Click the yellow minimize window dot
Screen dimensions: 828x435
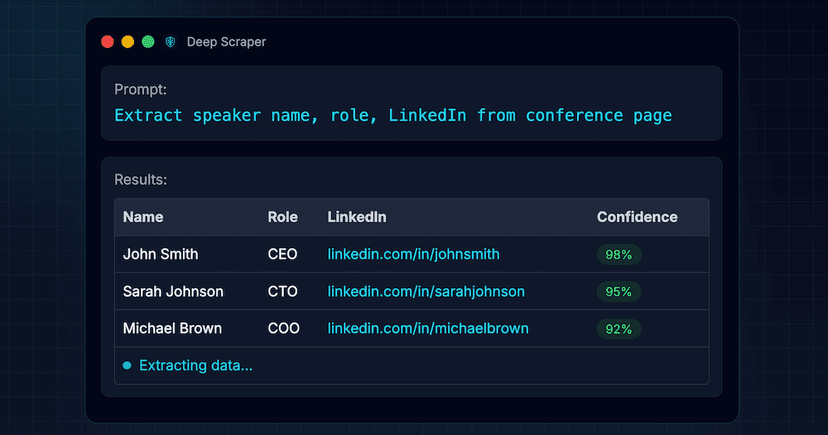point(128,42)
